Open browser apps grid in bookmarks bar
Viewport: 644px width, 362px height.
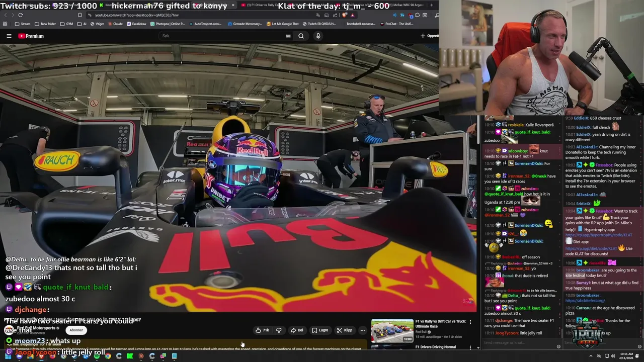click(5, 24)
